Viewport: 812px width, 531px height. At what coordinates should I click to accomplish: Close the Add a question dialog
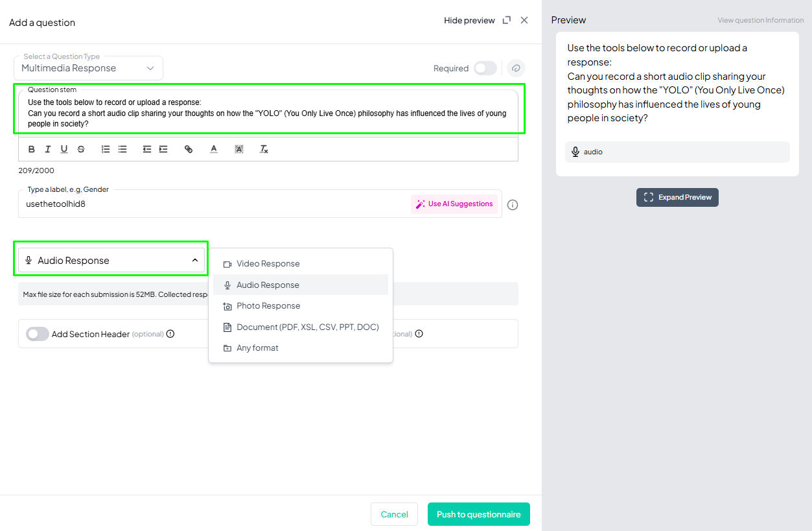coord(524,20)
